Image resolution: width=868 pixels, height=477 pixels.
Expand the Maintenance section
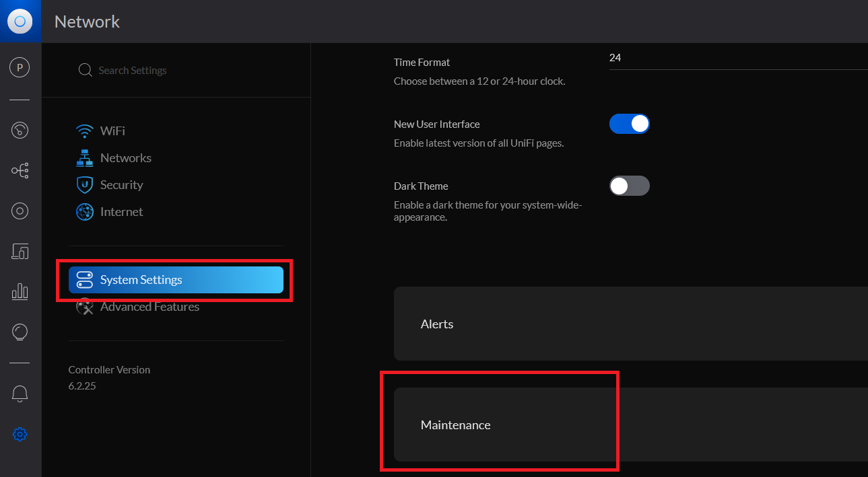[x=630, y=425]
